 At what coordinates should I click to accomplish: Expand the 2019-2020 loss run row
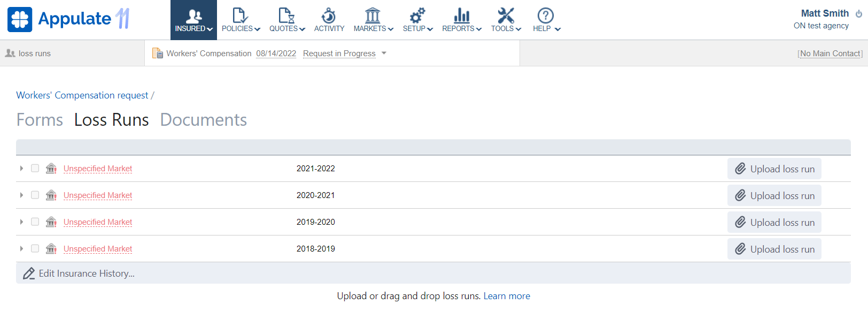21,222
